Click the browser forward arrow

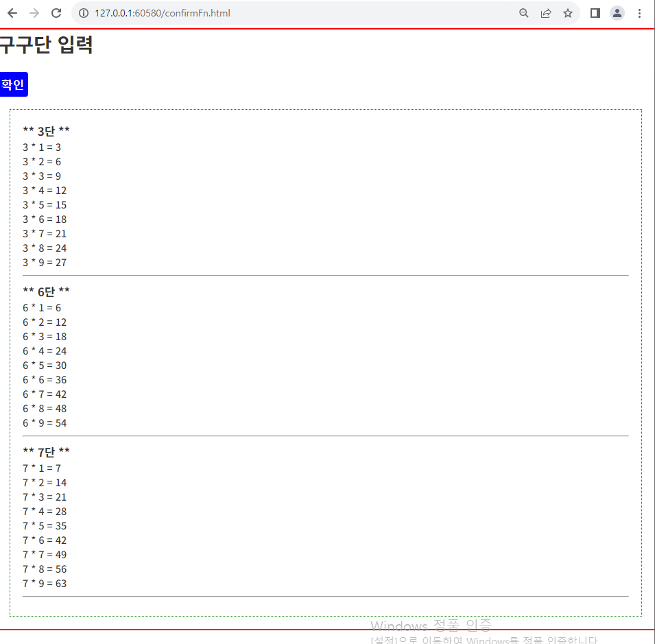pyautogui.click(x=34, y=13)
